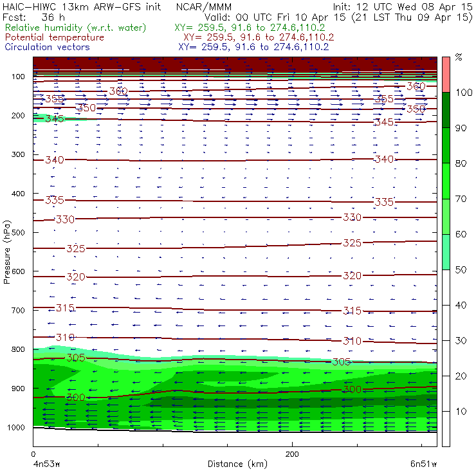
Task: Click the '20' color bar label
Action: [x=461, y=376]
